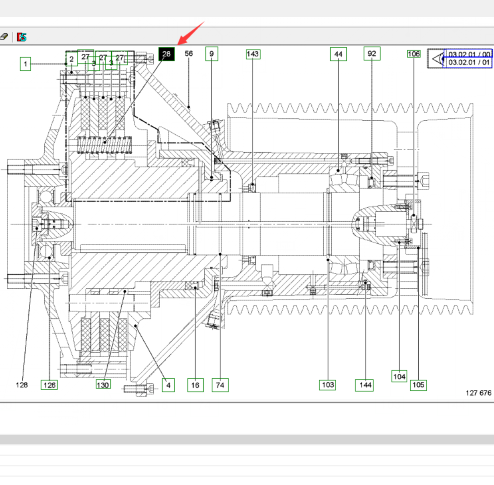
Task: Select part callout 92
Action: pos(372,54)
